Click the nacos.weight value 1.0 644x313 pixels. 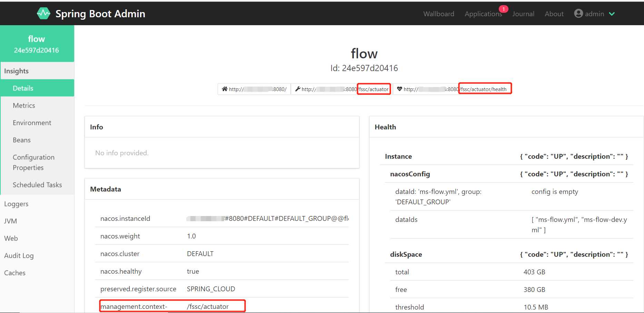[191, 236]
